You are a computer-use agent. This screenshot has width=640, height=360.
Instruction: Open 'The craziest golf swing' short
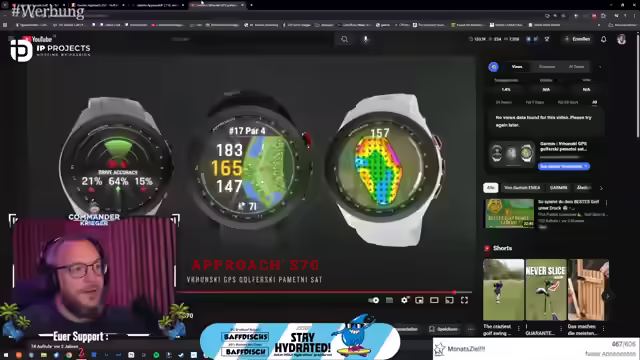click(503, 289)
